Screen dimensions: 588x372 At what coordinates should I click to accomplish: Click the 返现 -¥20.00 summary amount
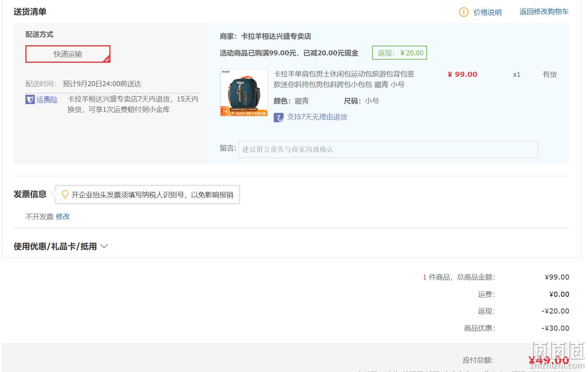555,311
